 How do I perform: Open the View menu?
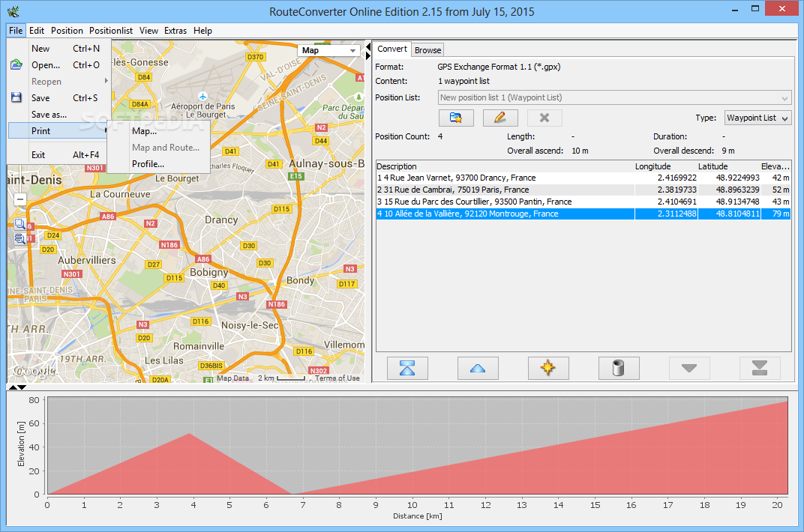click(148, 31)
